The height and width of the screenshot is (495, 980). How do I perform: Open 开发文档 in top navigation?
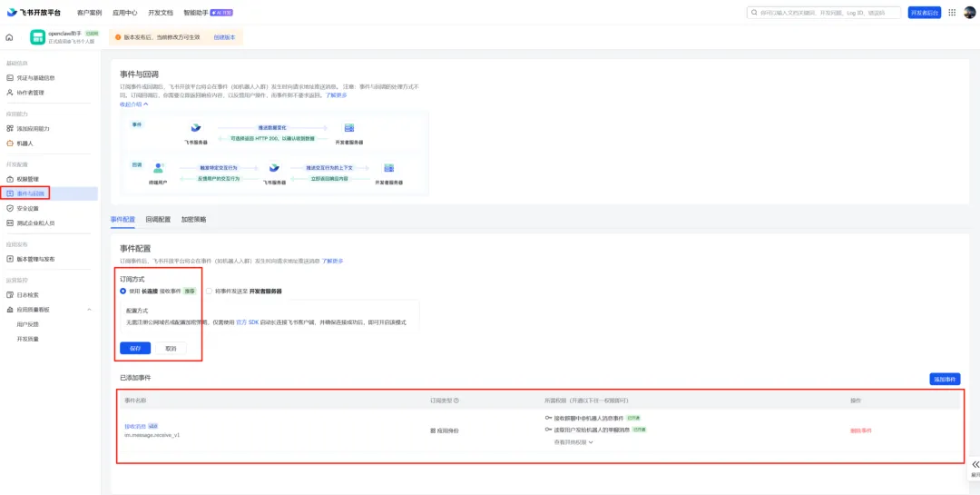(161, 13)
